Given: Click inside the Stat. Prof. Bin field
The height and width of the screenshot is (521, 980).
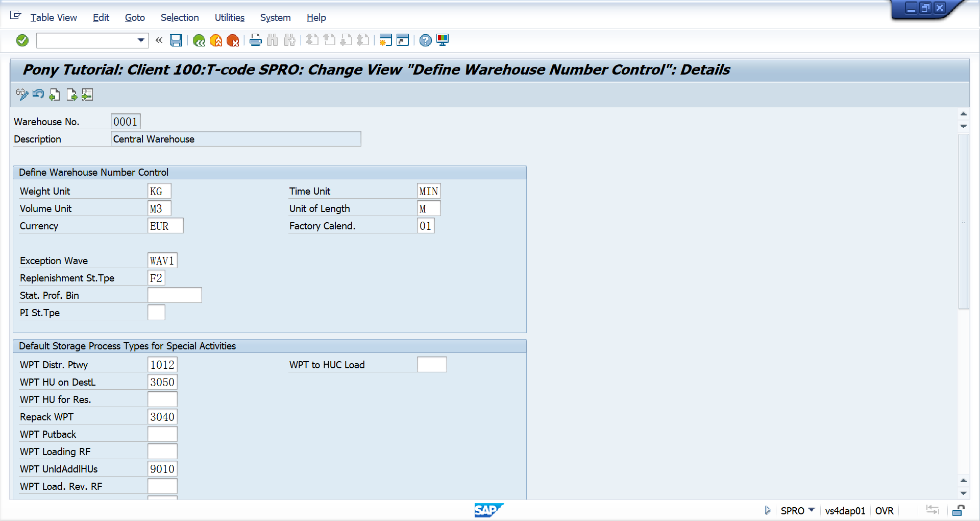Looking at the screenshot, I should click(175, 295).
